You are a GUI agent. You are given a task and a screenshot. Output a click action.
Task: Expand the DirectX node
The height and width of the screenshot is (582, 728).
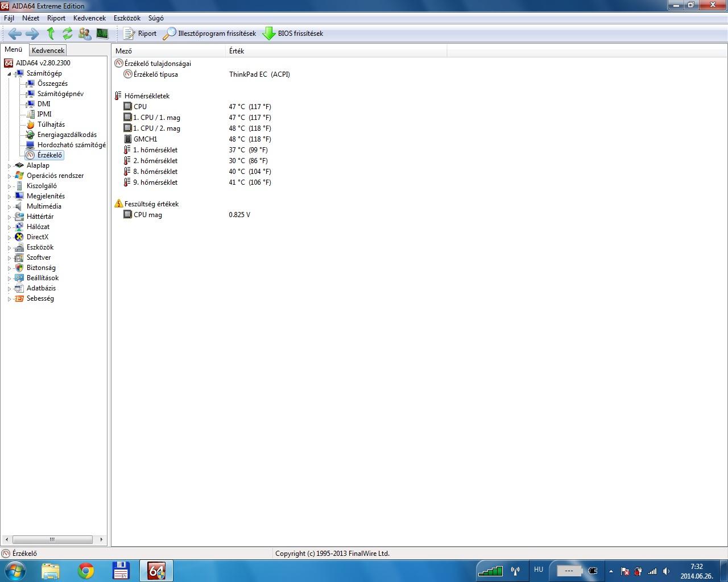coord(9,238)
